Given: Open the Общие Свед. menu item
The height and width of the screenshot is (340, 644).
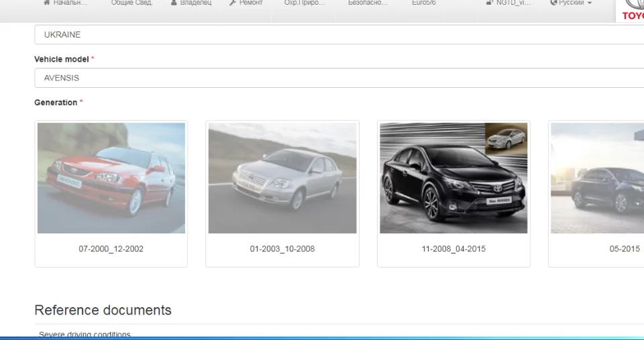Looking at the screenshot, I should 131,3.
